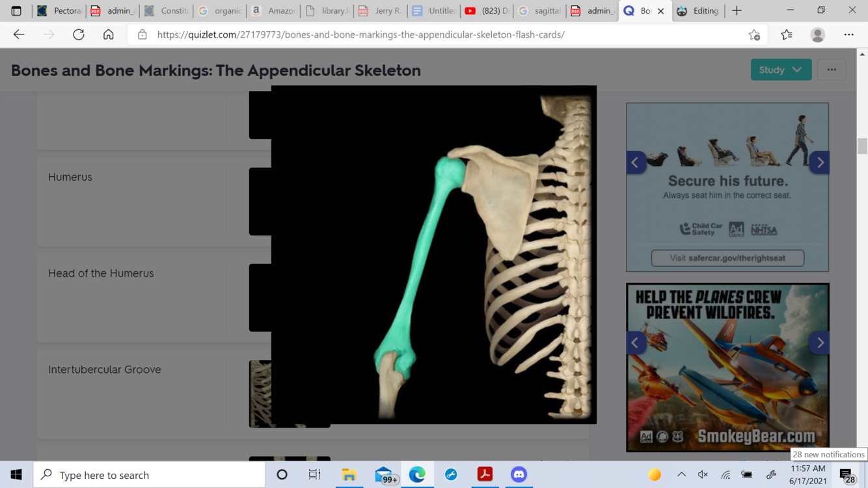This screenshot has height=488, width=868.
Task: Check battery status tray icon
Action: point(747,475)
